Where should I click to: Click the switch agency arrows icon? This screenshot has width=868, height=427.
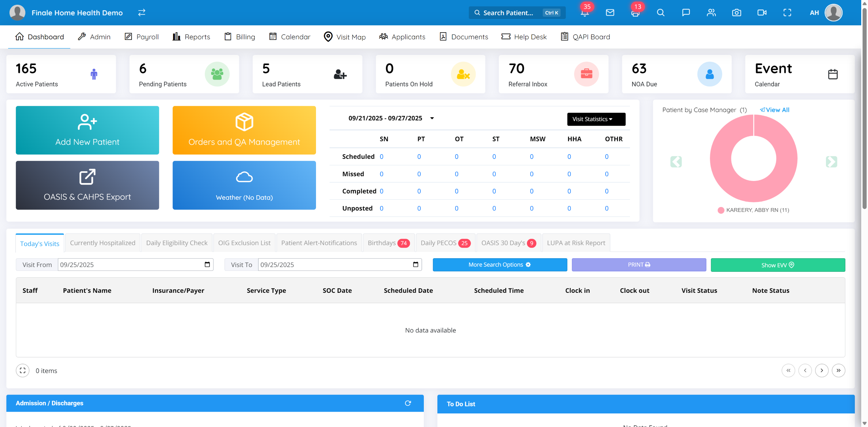coord(142,13)
